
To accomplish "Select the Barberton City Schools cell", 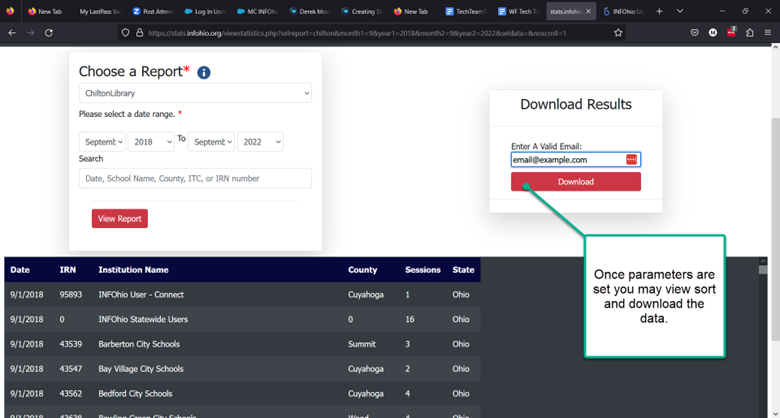I will coord(139,344).
